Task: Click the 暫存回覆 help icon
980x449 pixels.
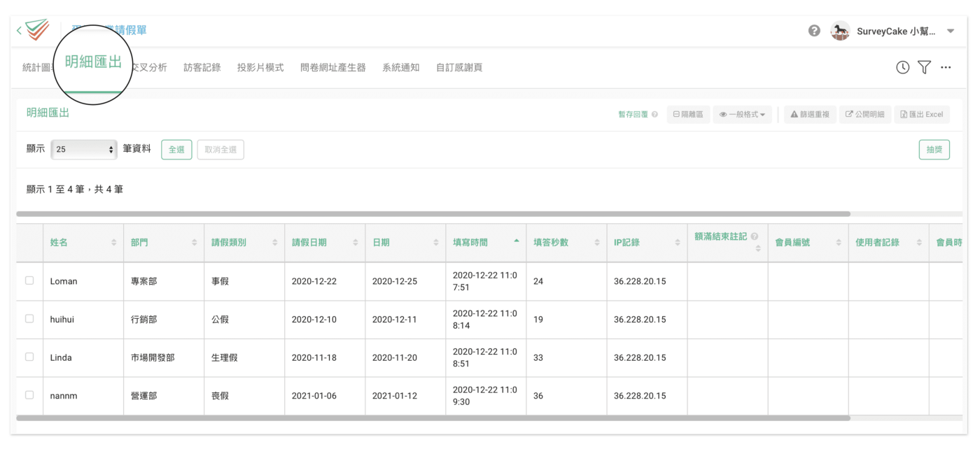Action: 654,115
